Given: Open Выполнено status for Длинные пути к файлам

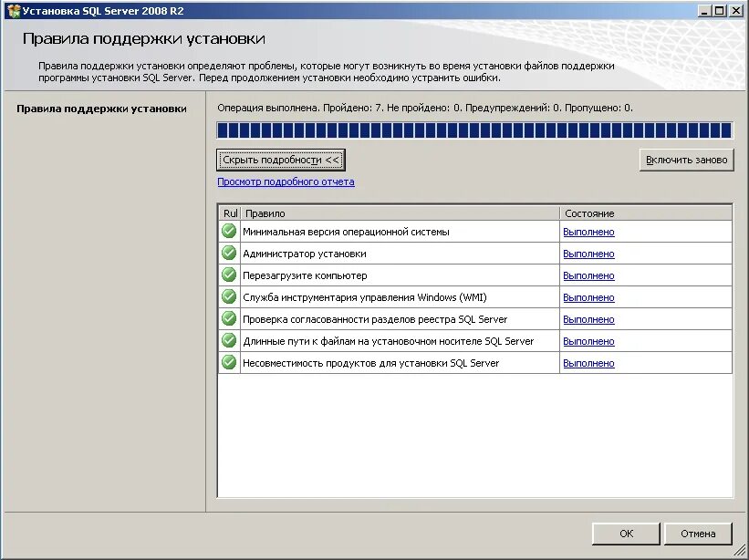Looking at the screenshot, I should pyautogui.click(x=588, y=341).
